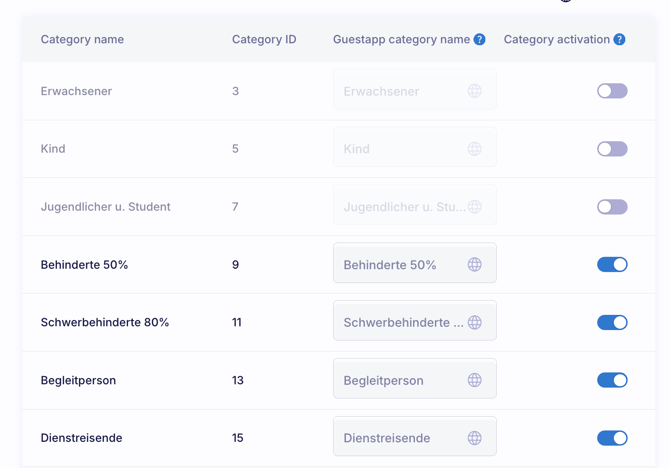Click the Category name column header

click(82, 40)
